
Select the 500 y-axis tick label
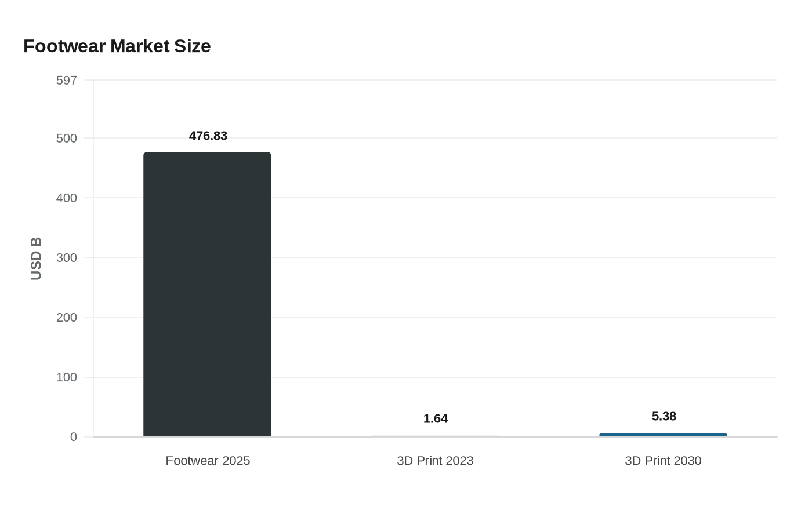(x=67, y=139)
